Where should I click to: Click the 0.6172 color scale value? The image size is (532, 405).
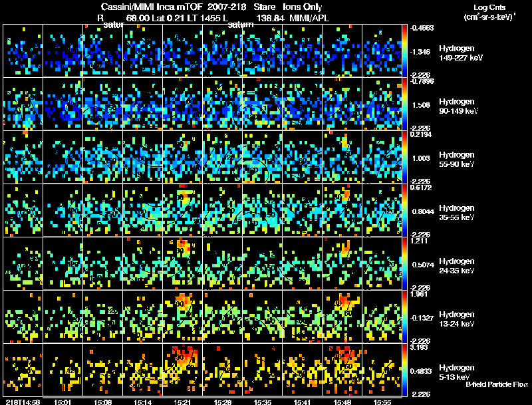420,188
